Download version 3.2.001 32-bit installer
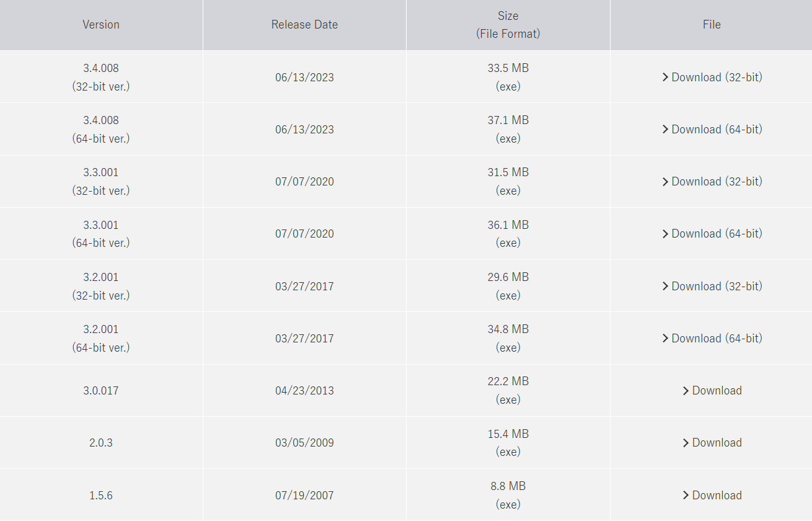 [717, 287]
